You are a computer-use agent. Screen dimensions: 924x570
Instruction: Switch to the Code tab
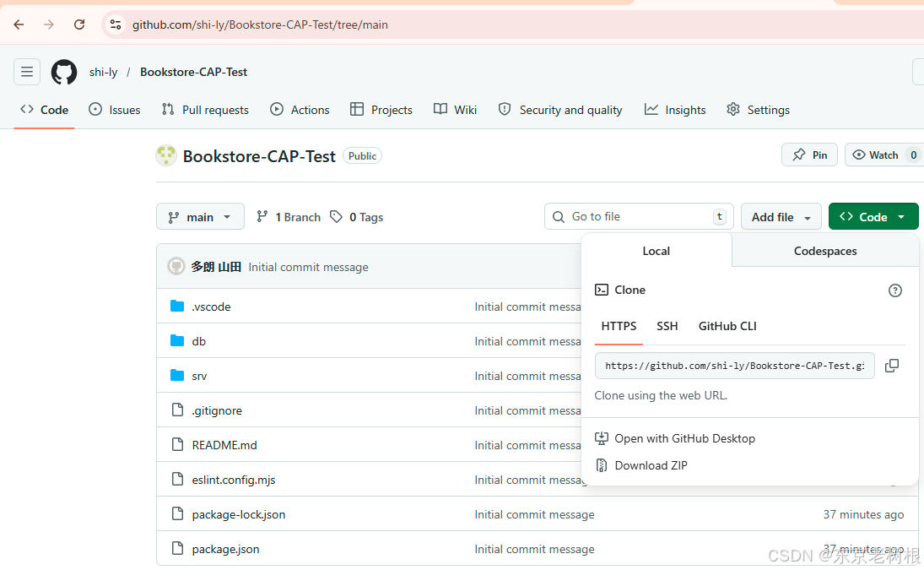tap(44, 110)
